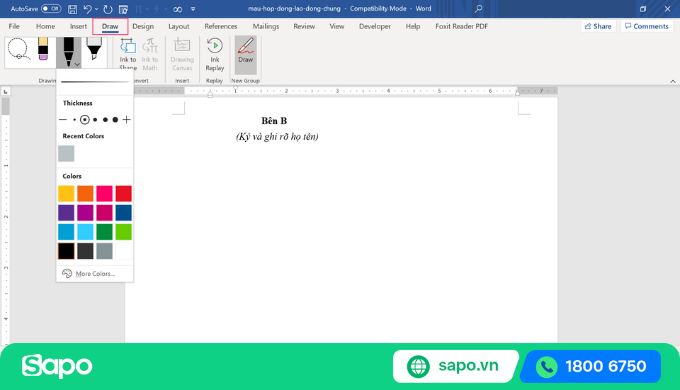680x390 pixels.
Task: Switch to the View tab
Action: (337, 26)
